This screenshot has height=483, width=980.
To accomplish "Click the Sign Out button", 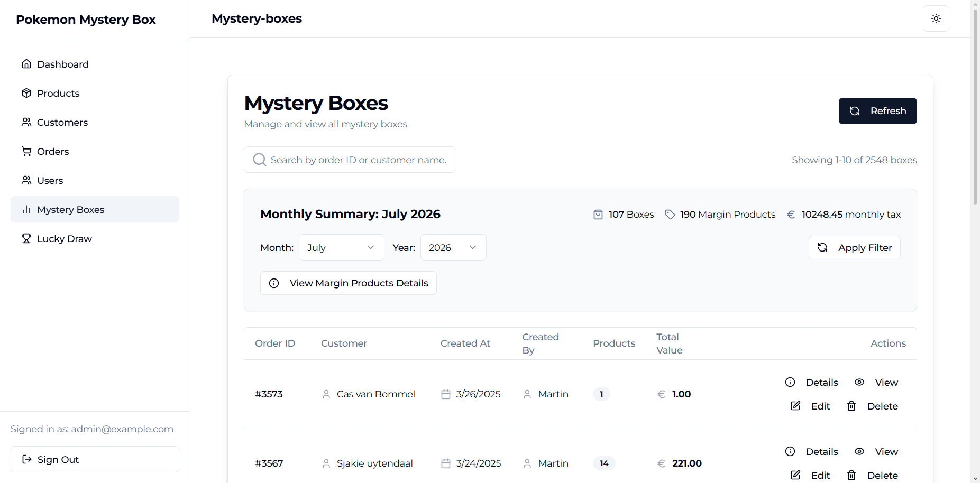I will click(x=95, y=459).
